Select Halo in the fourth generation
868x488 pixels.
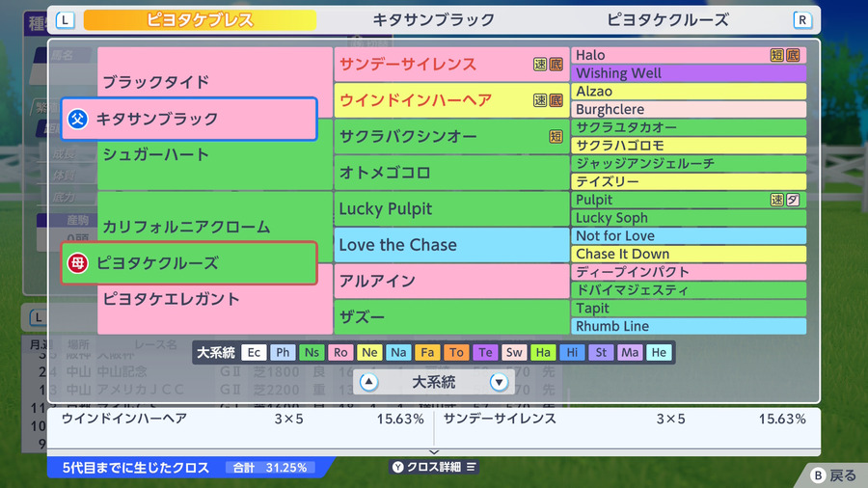coord(689,55)
